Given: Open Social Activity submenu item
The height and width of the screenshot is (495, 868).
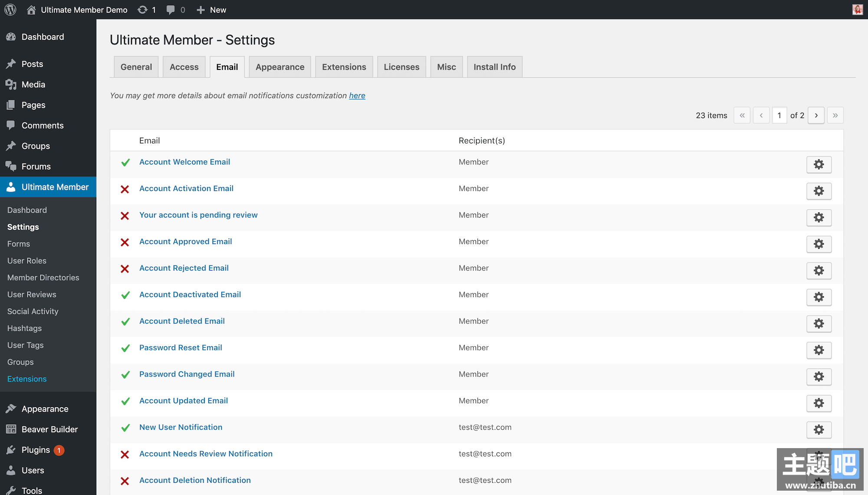Looking at the screenshot, I should click(33, 311).
